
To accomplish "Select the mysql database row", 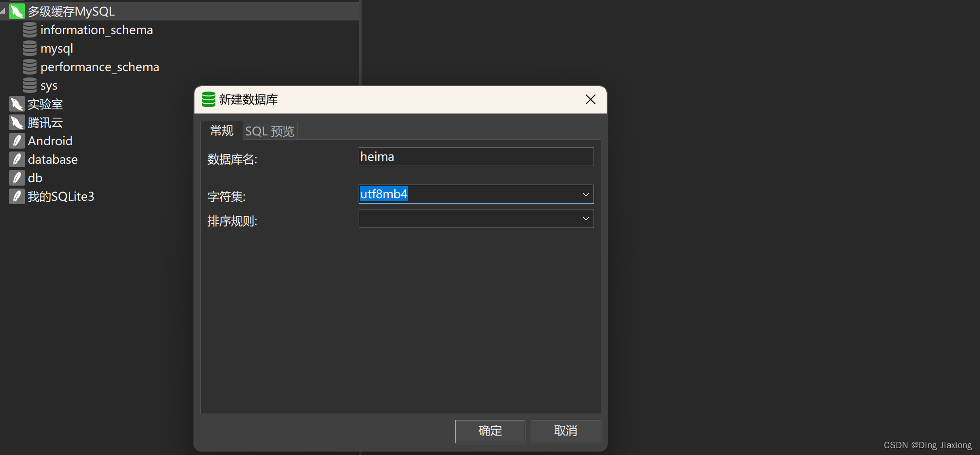I will click(x=57, y=48).
